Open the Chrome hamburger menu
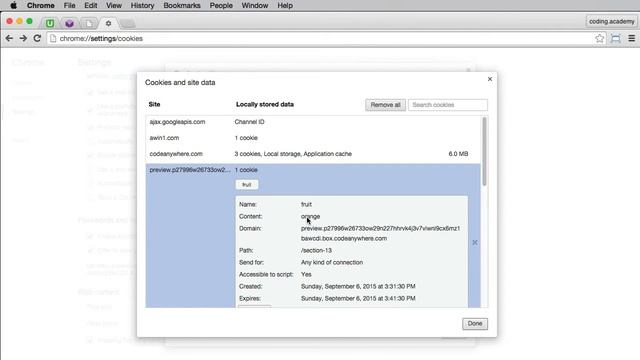The width and height of the screenshot is (640, 360). [x=631, y=38]
